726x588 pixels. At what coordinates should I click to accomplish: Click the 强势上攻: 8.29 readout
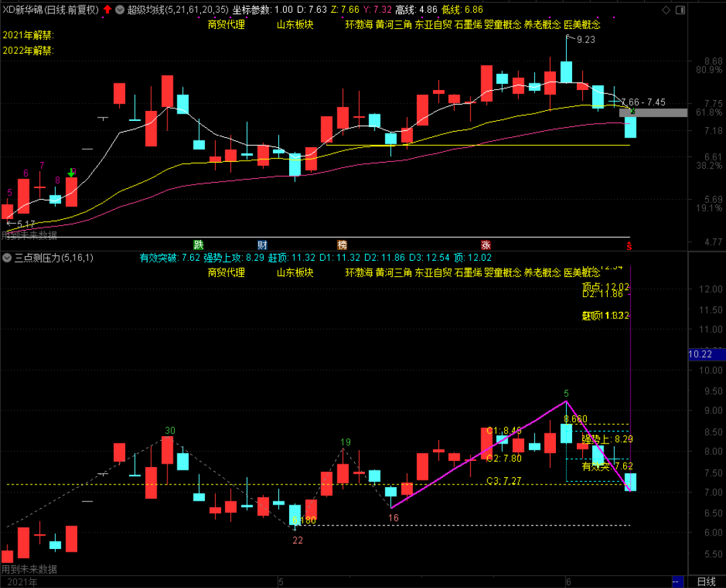point(234,257)
